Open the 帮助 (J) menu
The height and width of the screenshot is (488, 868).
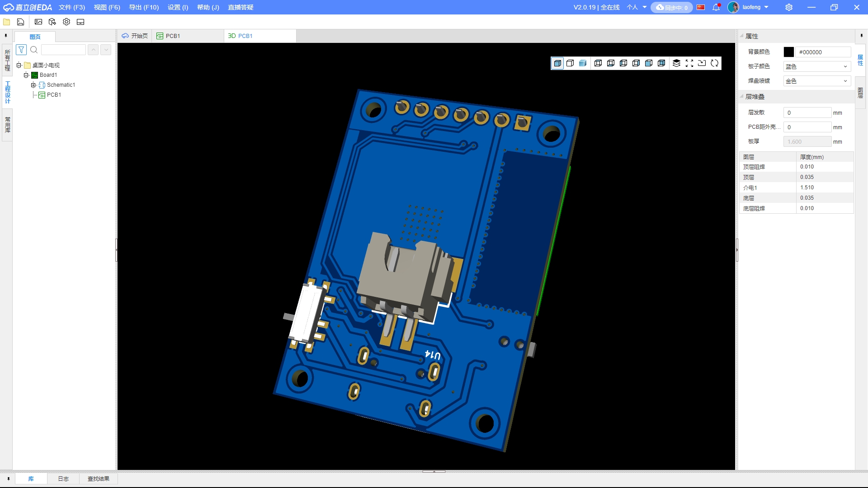point(208,7)
